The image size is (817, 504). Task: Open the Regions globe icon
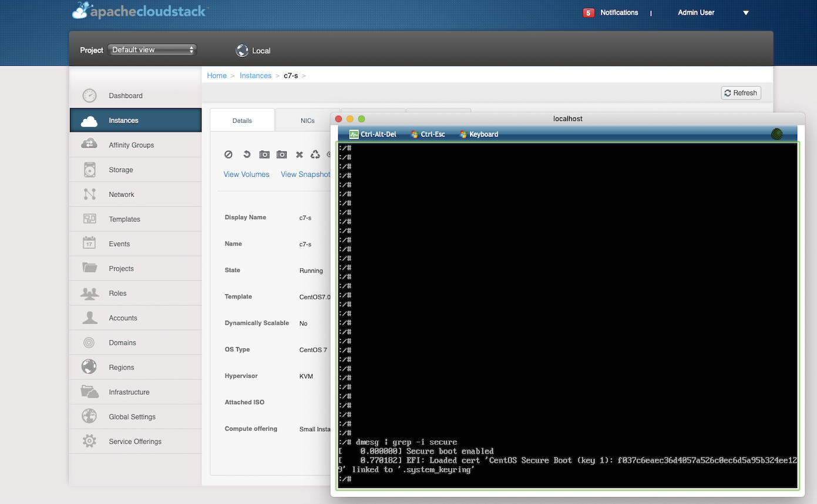pyautogui.click(x=89, y=367)
